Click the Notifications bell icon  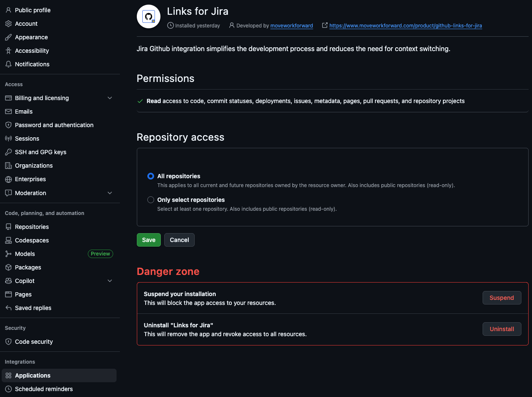(x=8, y=64)
